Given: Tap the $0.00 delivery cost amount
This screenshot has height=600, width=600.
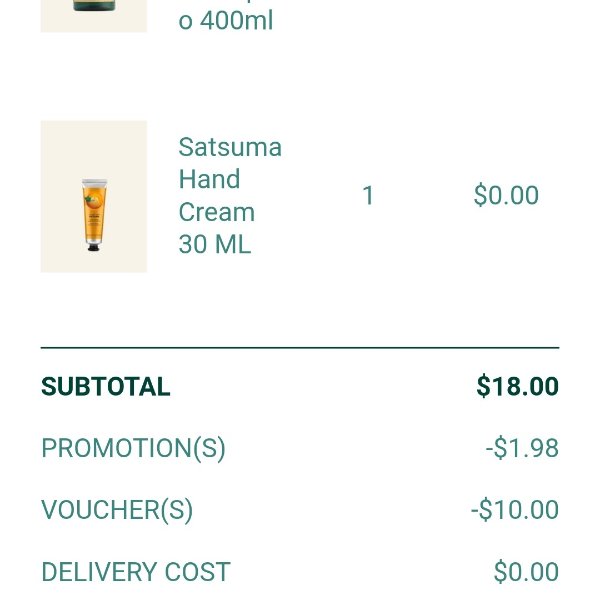Looking at the screenshot, I should 526,573.
